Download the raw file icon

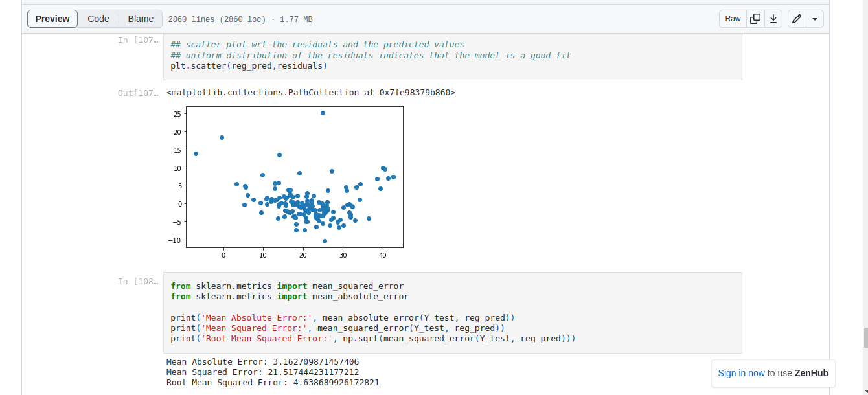pos(773,19)
